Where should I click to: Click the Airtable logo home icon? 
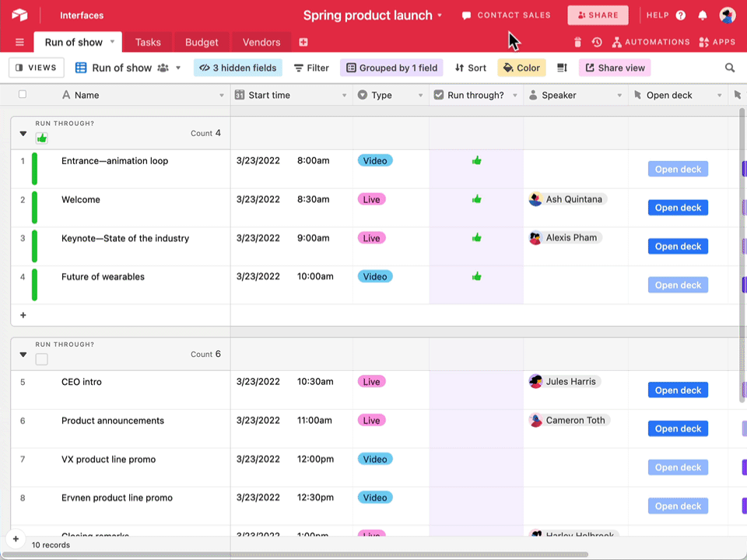point(19,16)
